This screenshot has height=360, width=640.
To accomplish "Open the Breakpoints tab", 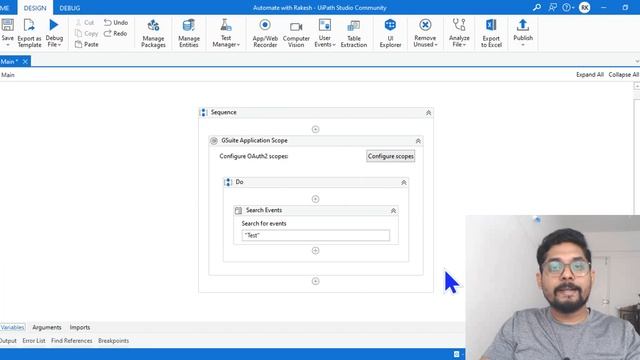I will [113, 340].
